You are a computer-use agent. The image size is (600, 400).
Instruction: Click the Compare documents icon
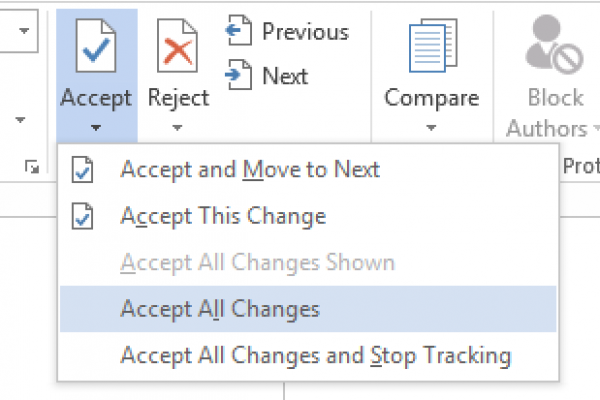432,48
